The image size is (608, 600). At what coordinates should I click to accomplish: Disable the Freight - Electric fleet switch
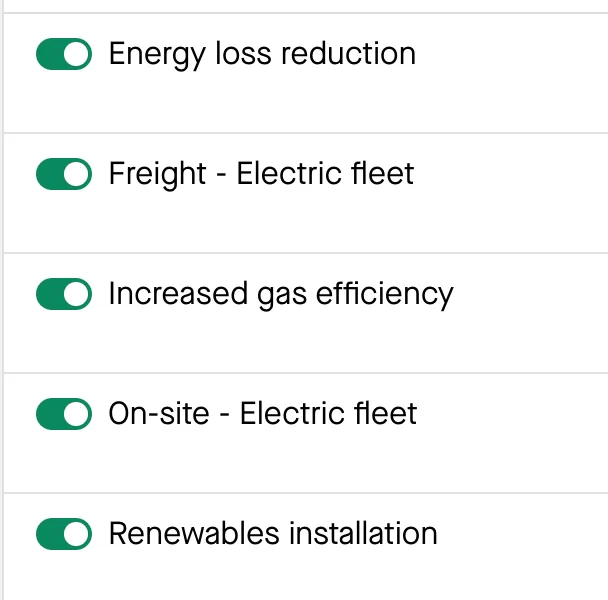tap(64, 174)
